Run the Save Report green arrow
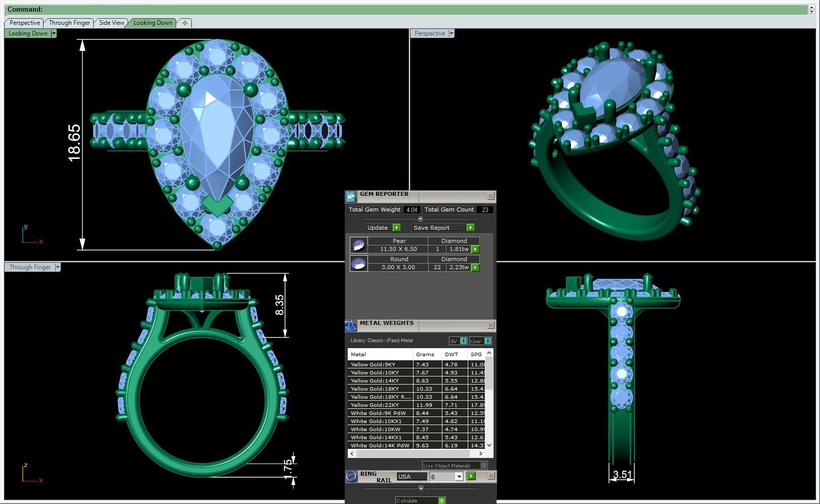Screen dimensions: 820x504 tap(470, 228)
